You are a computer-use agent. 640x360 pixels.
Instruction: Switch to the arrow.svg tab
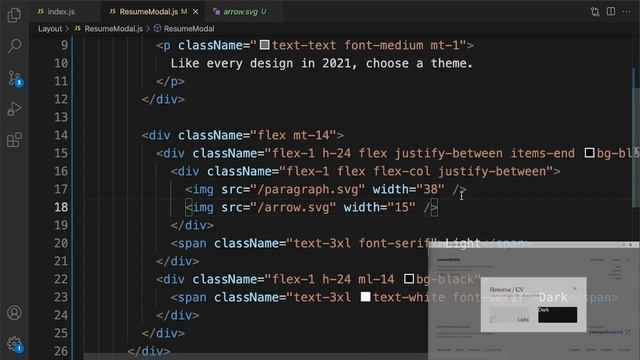coord(244,12)
